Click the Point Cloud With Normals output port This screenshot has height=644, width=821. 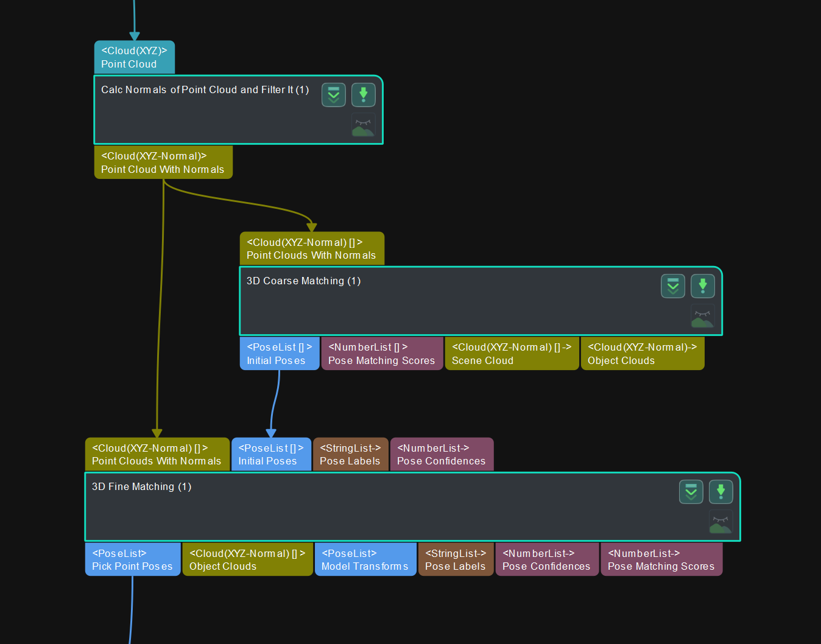point(163,162)
